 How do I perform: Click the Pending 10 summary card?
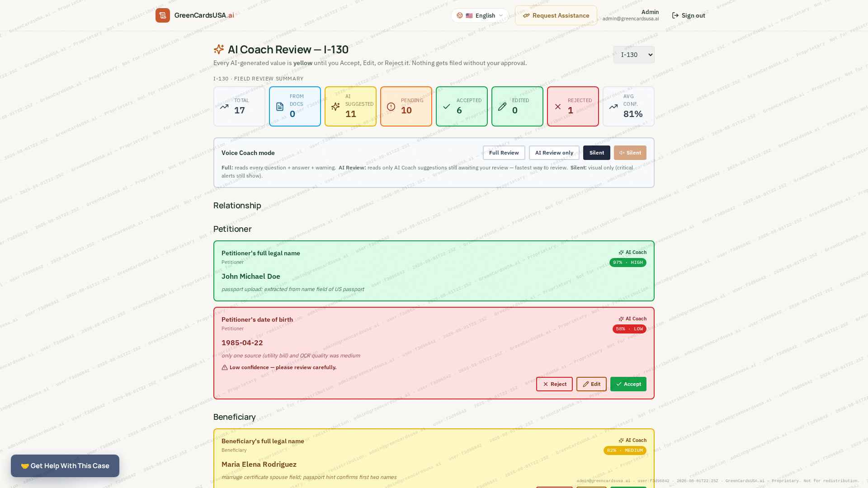coord(406,107)
